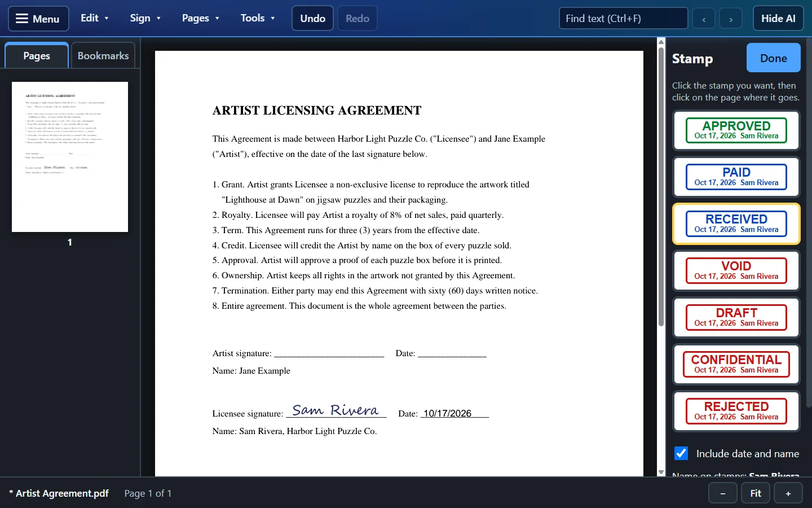
Task: Click the "7. Termination" clause line
Action: pos(375,291)
